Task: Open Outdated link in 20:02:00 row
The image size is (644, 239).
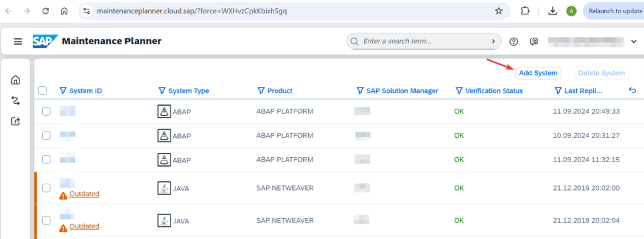Action: click(84, 194)
